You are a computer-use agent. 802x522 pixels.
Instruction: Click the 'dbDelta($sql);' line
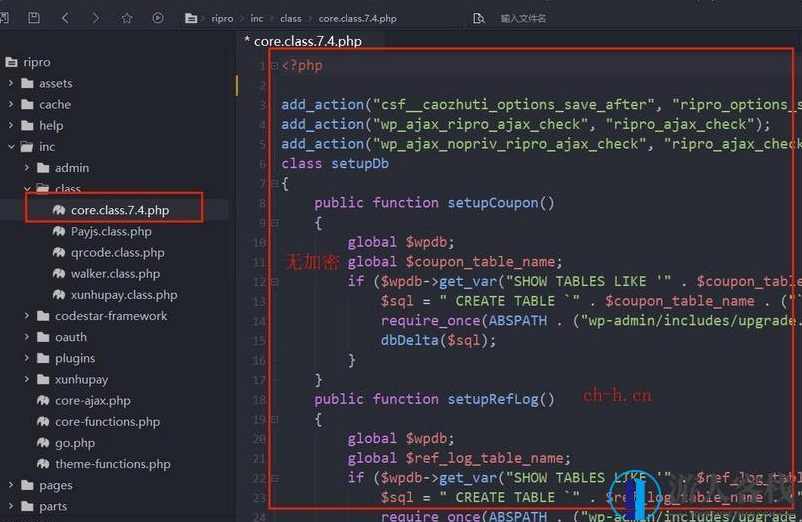[x=438, y=341]
